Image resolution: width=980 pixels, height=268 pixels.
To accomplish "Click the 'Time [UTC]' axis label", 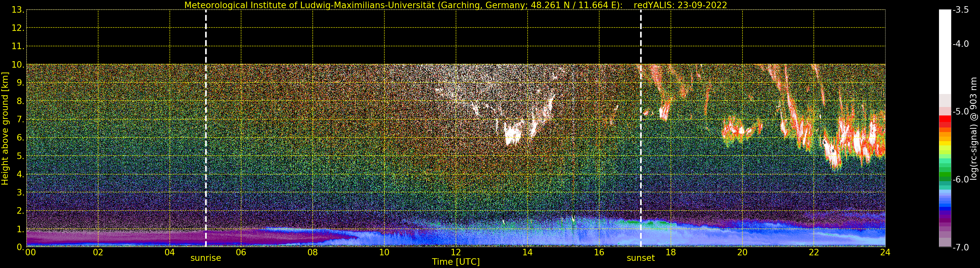I will click(456, 262).
